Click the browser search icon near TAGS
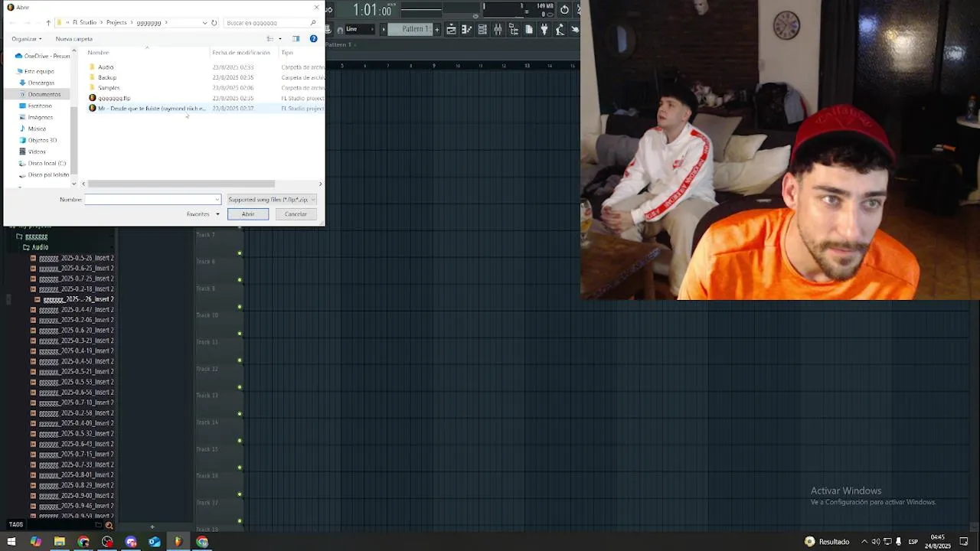This screenshot has width=980, height=551. coord(109,525)
